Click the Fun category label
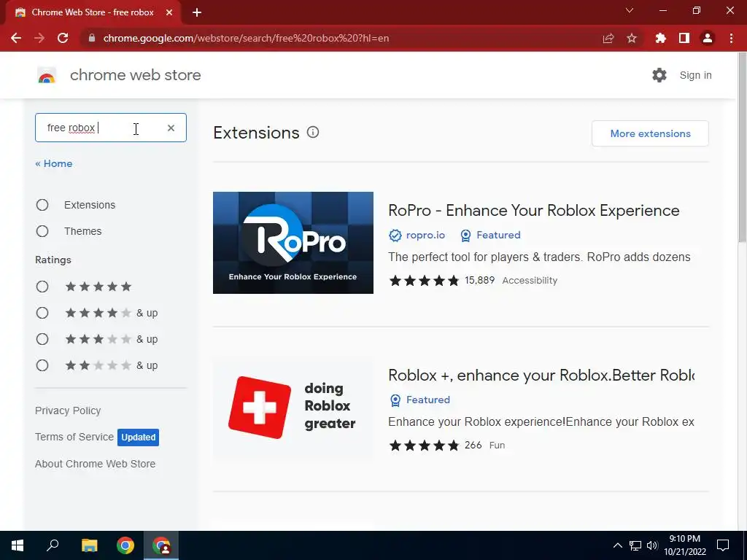The width and height of the screenshot is (747, 560). click(x=497, y=446)
